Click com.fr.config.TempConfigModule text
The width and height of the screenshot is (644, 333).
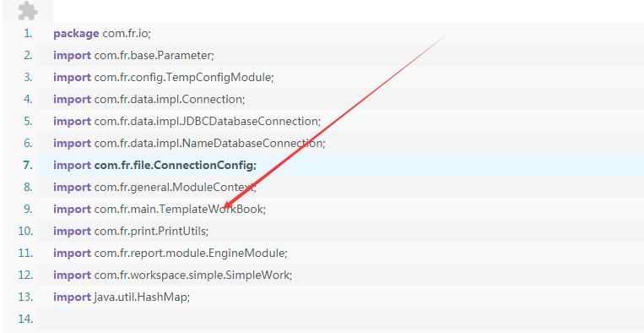pos(184,77)
